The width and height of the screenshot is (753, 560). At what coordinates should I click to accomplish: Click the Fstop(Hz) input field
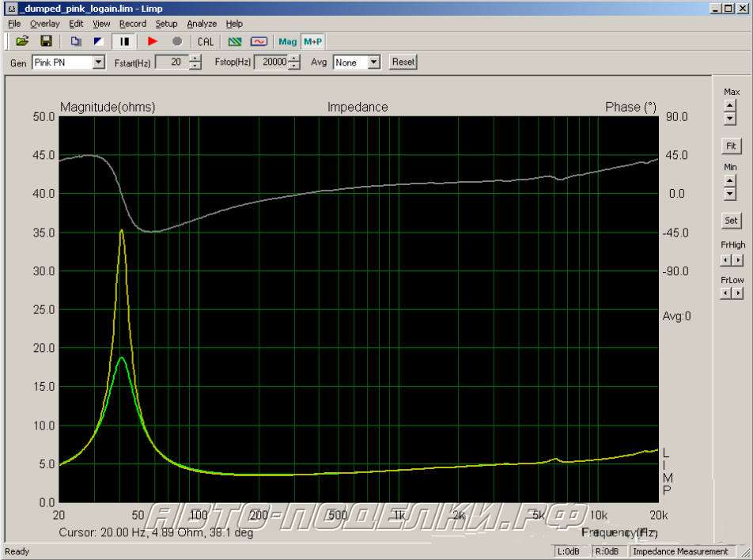click(271, 62)
